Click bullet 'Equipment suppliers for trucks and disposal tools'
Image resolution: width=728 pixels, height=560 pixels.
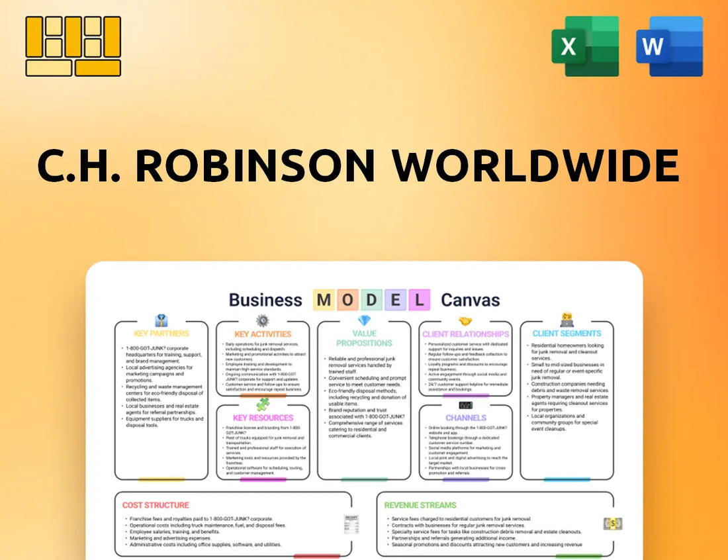click(x=164, y=422)
